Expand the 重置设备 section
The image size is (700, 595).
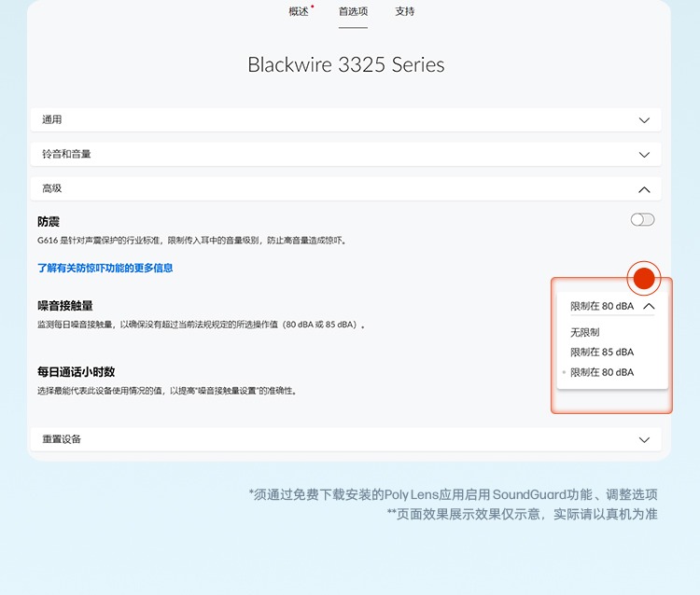coord(345,439)
